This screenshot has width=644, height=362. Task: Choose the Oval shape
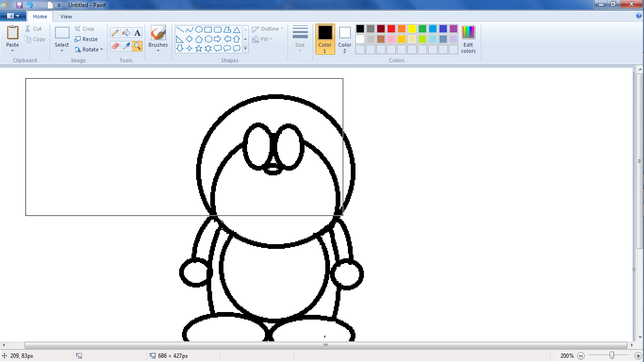coord(199,30)
